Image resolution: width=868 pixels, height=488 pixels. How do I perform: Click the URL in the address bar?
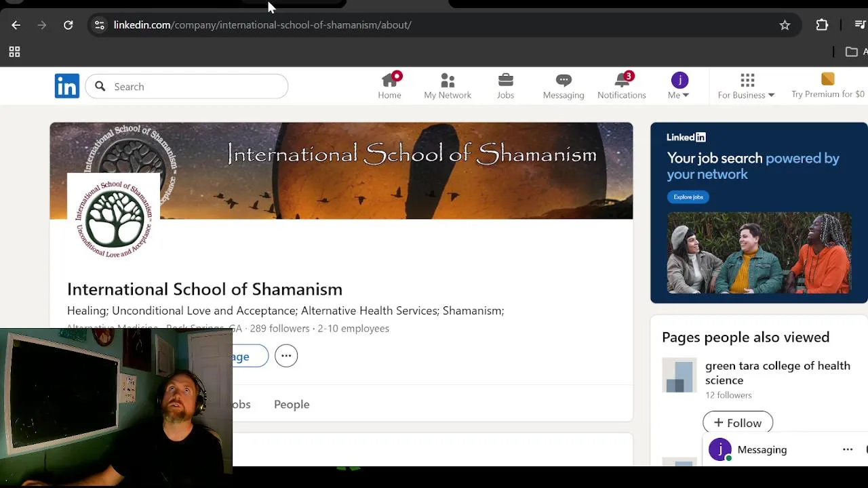point(262,25)
